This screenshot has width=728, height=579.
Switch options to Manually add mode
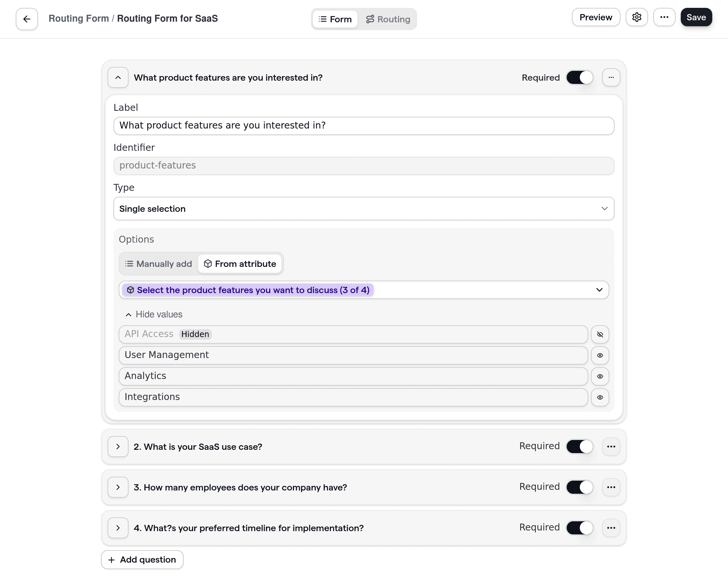(157, 264)
